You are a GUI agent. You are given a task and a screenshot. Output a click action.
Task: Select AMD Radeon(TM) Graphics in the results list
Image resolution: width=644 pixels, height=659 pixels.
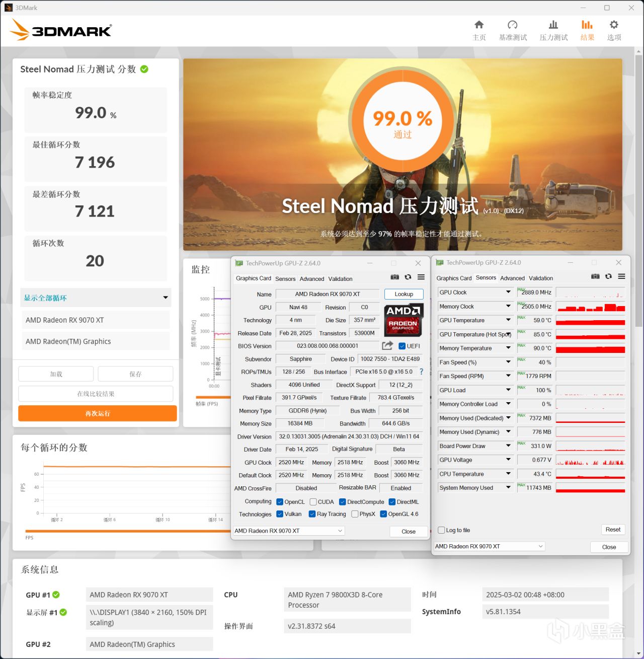tap(96, 341)
